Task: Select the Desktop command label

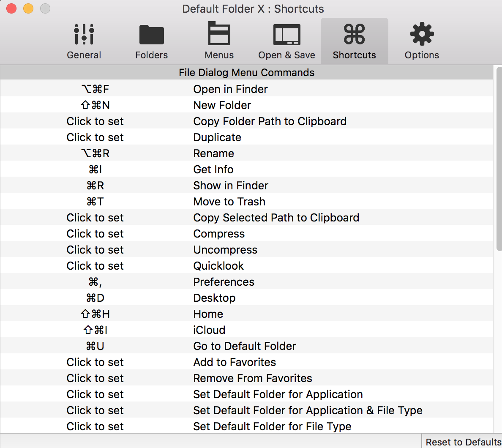Action: (x=214, y=298)
